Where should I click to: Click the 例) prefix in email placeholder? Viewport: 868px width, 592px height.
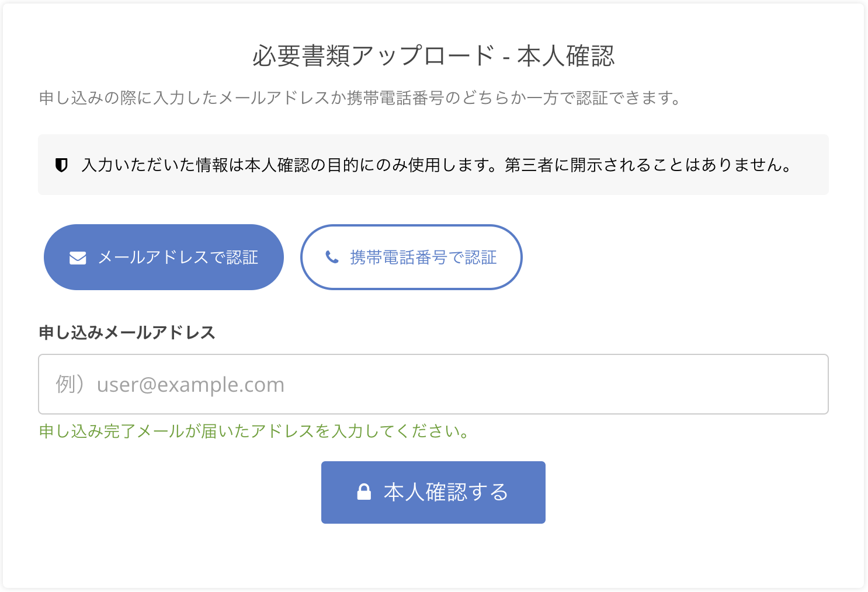pos(70,385)
